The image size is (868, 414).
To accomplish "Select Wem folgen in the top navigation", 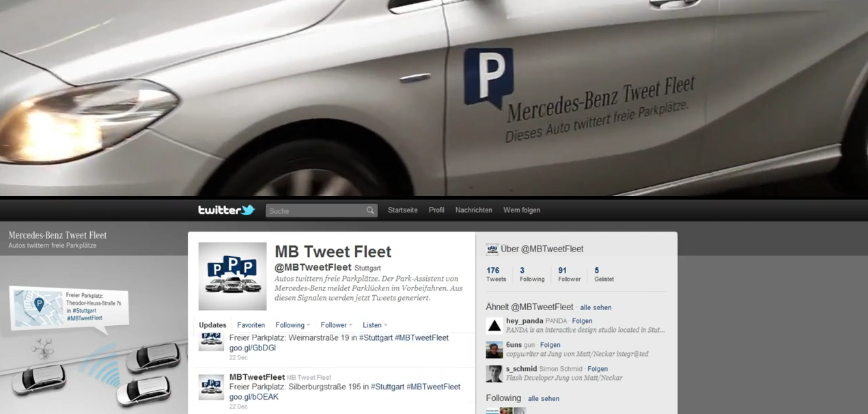I will point(522,210).
